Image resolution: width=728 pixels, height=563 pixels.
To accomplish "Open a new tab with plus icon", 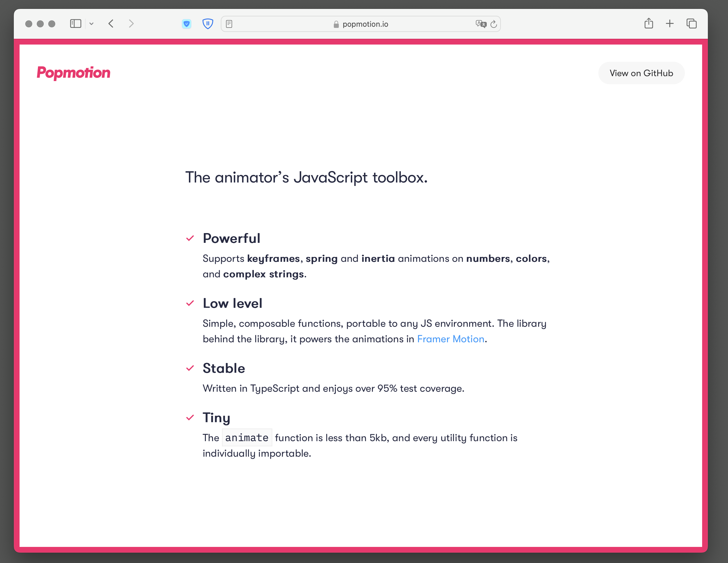I will pyautogui.click(x=670, y=24).
